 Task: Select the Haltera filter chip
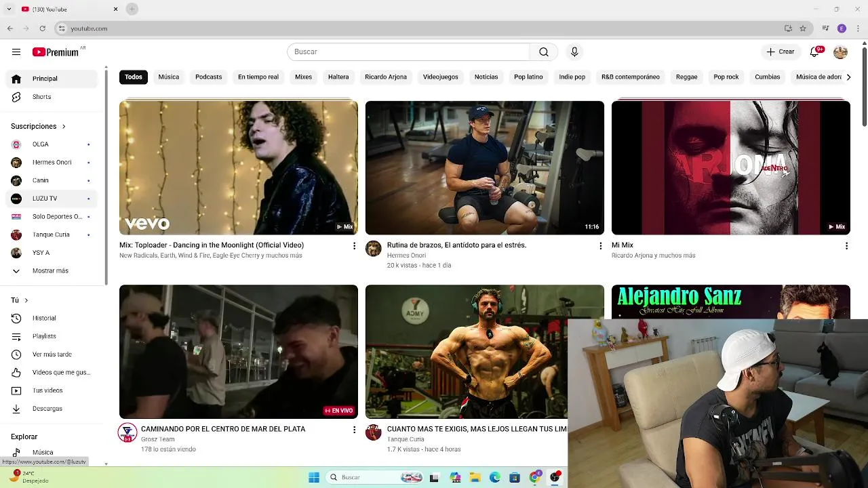tap(338, 77)
